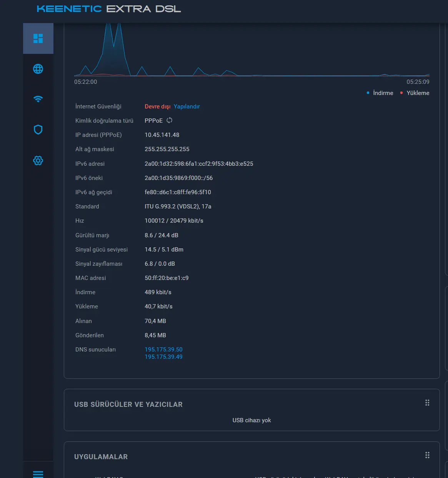Select IPv6 address 2a00:1d32:598:6fa1:ccf2:9f53:4bb3:e525
This screenshot has height=478, width=448.
(199, 164)
